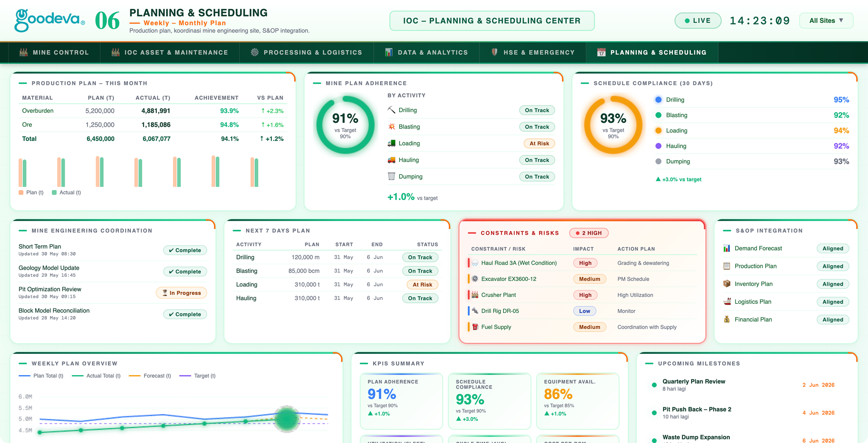Screen dimensions: 868x443
Task: Switch to IOC Asset & Maintenance tab
Action: pyautogui.click(x=170, y=52)
